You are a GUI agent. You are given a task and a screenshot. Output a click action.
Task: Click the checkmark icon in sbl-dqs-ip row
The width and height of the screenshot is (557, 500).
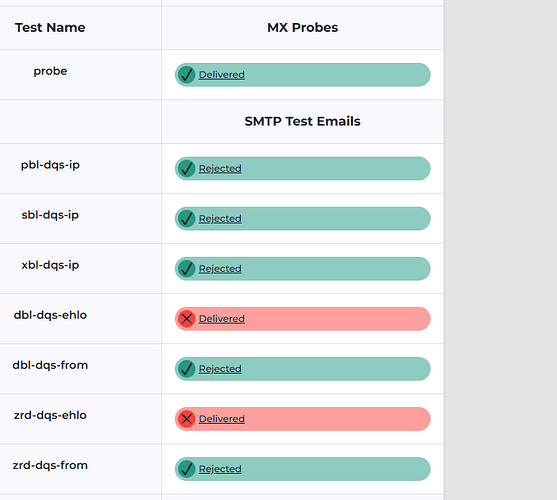click(186, 218)
